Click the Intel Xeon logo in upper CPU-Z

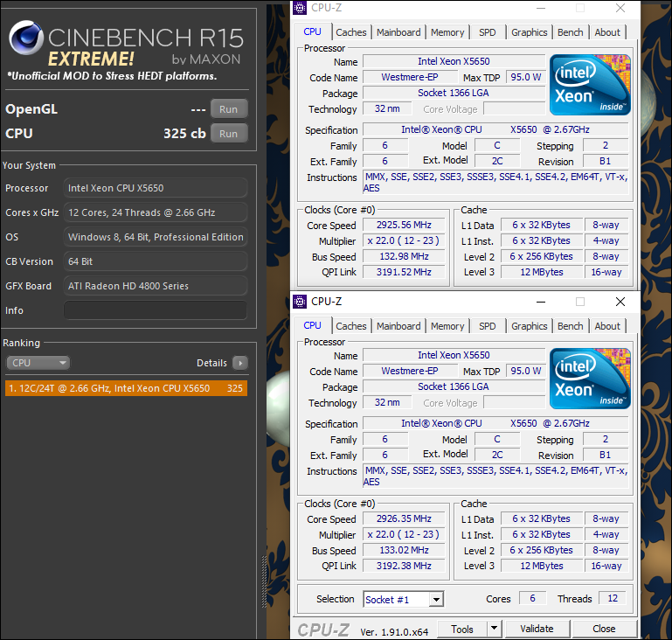[x=590, y=85]
